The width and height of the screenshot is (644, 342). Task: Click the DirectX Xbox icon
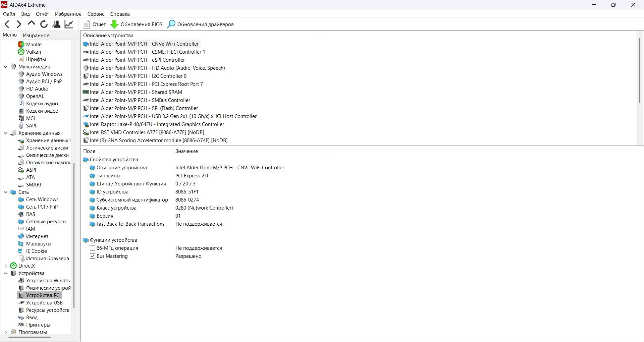(13, 266)
